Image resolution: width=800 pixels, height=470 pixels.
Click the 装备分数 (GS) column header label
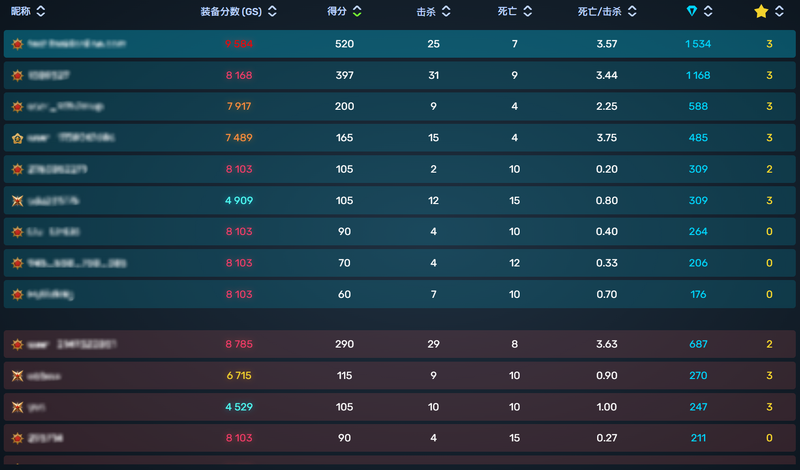coord(231,11)
